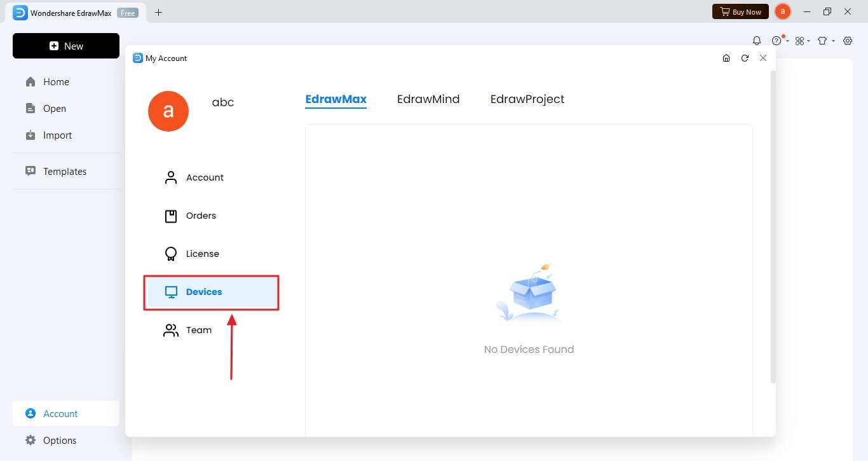Click the home icon in My Account dialog

[726, 58]
